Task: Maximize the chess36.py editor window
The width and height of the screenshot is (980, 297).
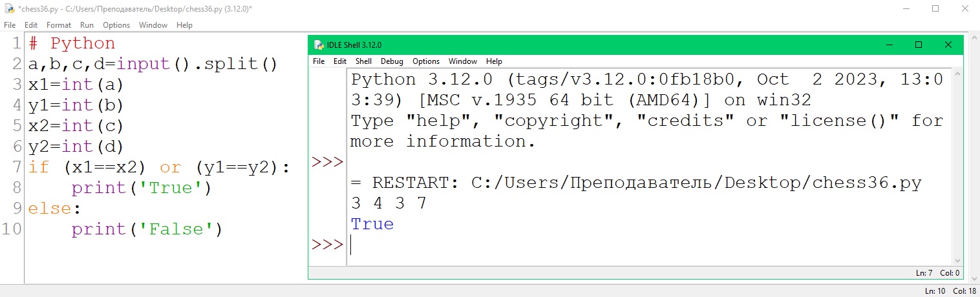Action: (935, 9)
